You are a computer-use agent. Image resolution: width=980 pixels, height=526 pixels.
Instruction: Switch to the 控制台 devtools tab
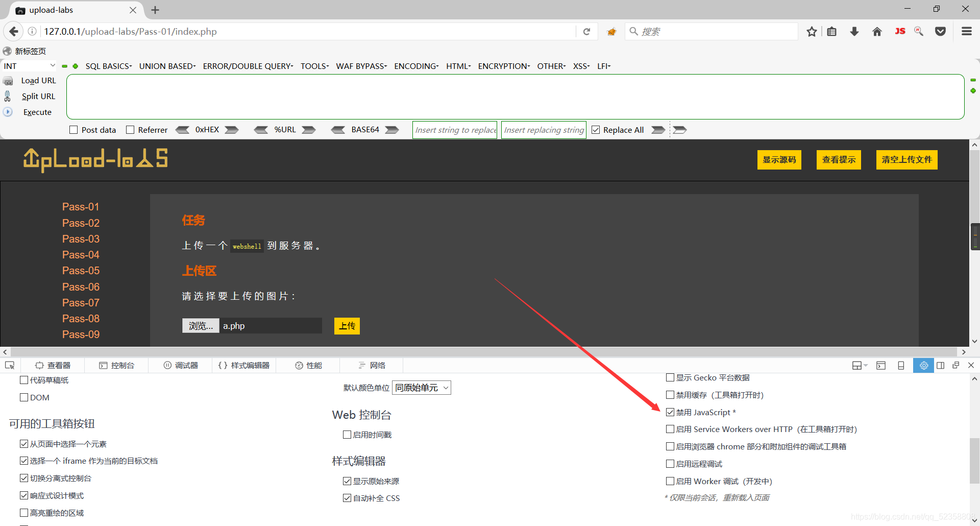click(117, 365)
